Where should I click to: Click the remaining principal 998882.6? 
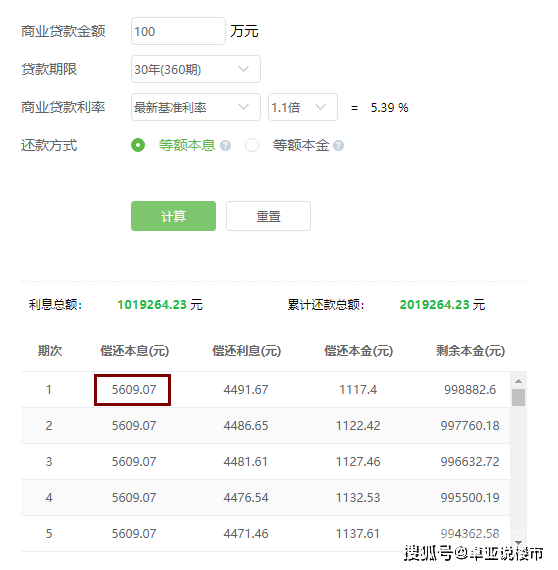[470, 390]
